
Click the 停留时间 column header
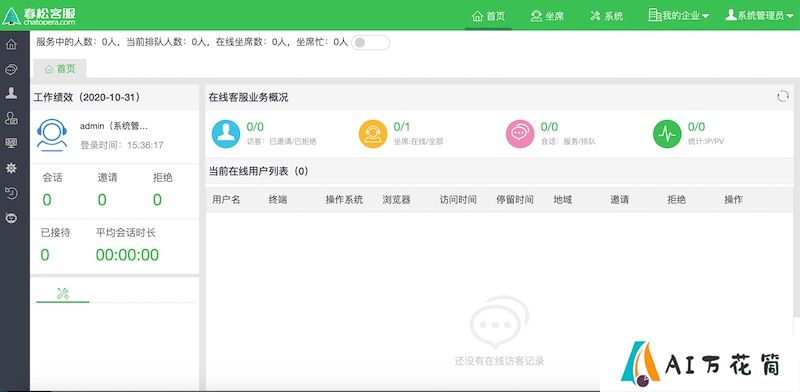click(515, 200)
